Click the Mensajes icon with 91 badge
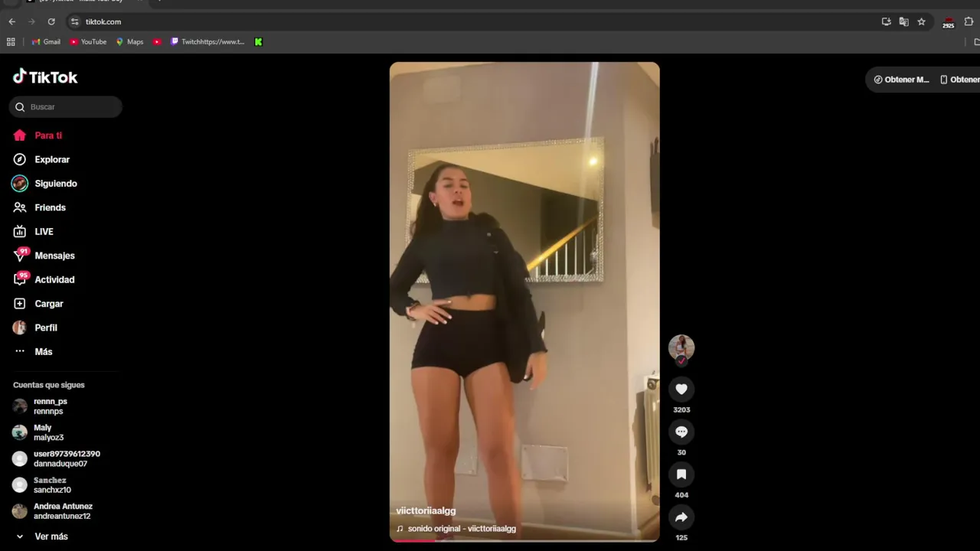The image size is (980, 551). tap(20, 256)
